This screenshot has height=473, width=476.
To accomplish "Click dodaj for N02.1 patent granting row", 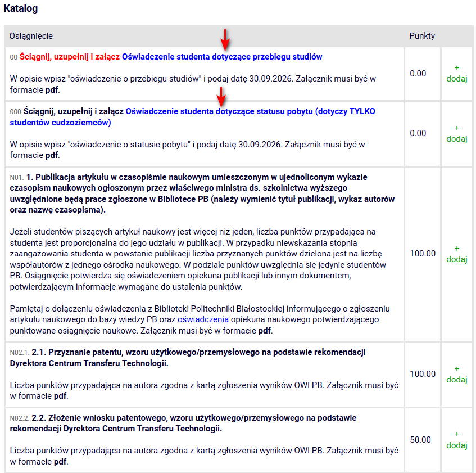I will click(x=456, y=375).
